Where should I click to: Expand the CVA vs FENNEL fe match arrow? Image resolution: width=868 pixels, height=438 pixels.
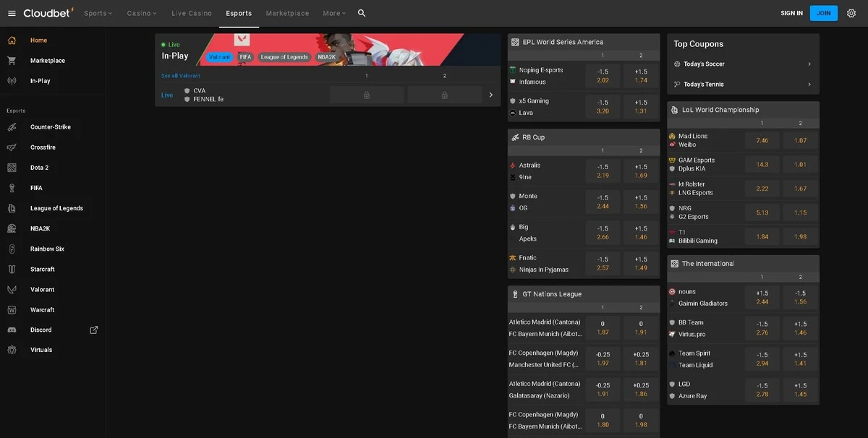pos(491,95)
